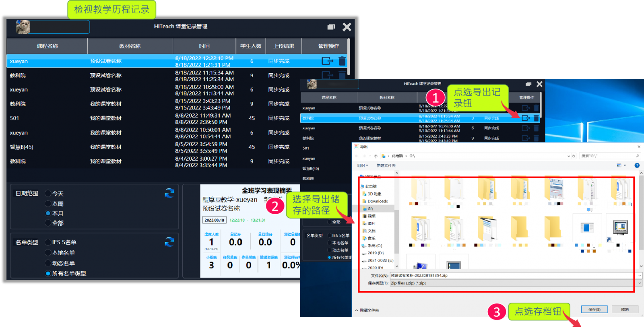The height and width of the screenshot is (328, 644).
Task: Delete the selected xueyan record via trash icon
Action: pos(342,61)
